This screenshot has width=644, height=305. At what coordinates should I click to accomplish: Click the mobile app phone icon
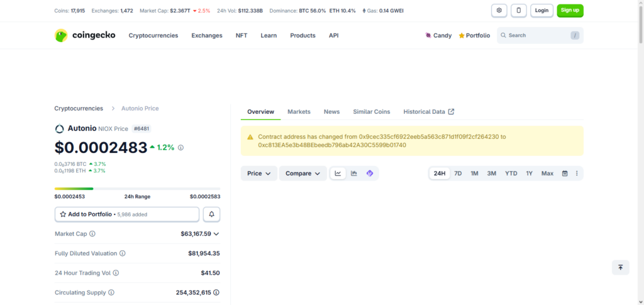click(519, 11)
